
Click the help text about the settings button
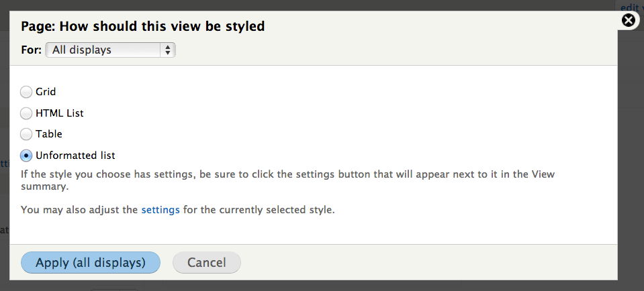(287, 180)
